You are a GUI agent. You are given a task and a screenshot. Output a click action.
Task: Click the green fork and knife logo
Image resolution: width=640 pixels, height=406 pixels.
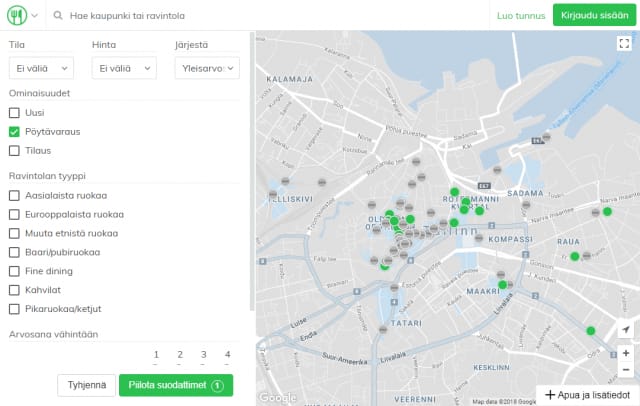(x=17, y=16)
